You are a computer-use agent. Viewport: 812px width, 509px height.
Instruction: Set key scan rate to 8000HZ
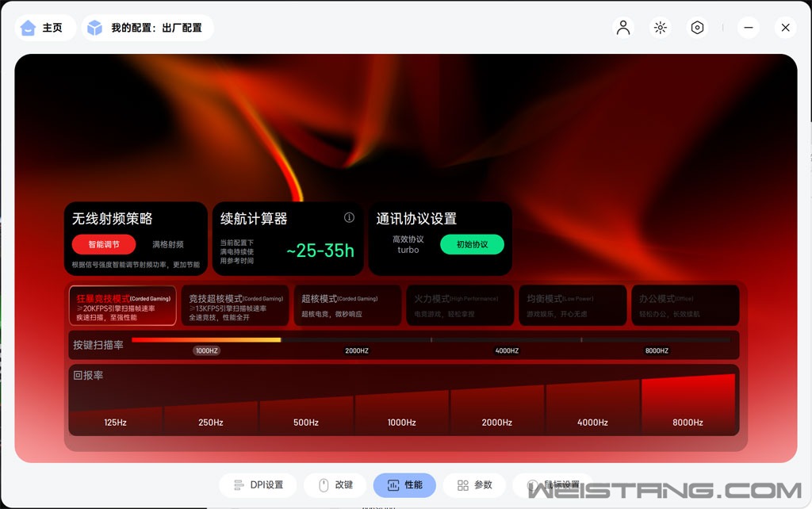[657, 350]
